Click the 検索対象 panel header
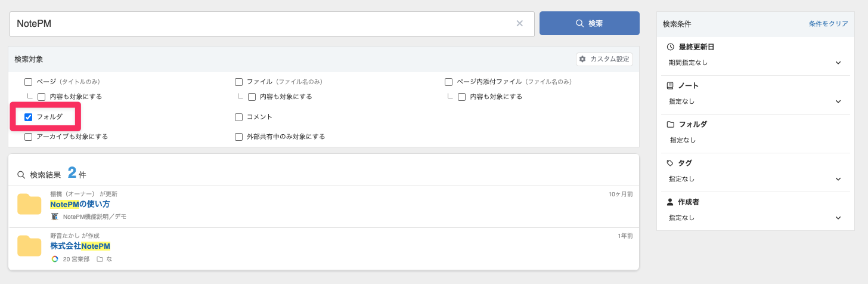The height and width of the screenshot is (284, 868). [324, 59]
